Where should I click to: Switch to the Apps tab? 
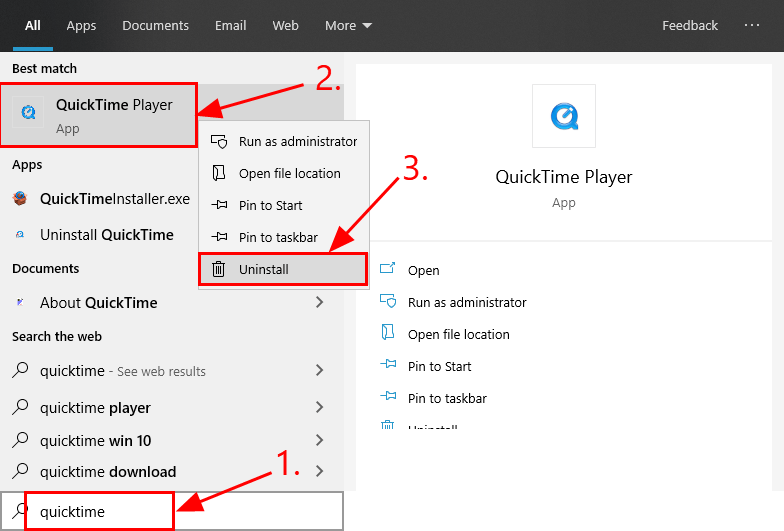[81, 26]
